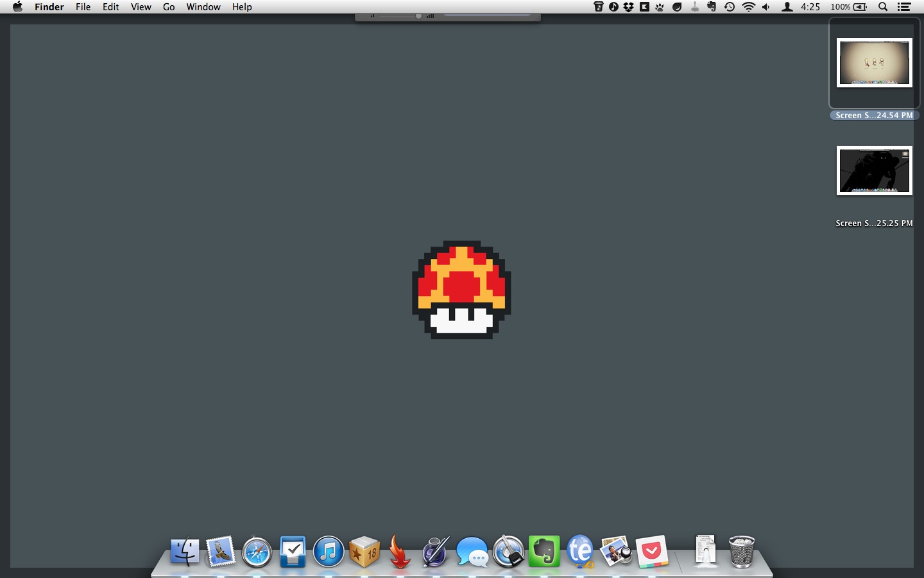Open Messages chat bubbles icon
Image resolution: width=924 pixels, height=578 pixels.
(x=472, y=552)
